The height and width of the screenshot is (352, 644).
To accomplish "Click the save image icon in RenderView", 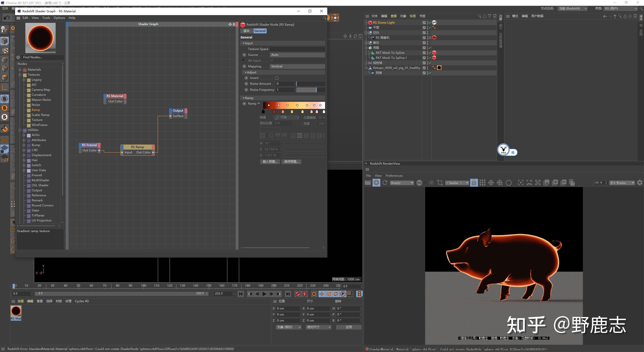I will tap(546, 183).
